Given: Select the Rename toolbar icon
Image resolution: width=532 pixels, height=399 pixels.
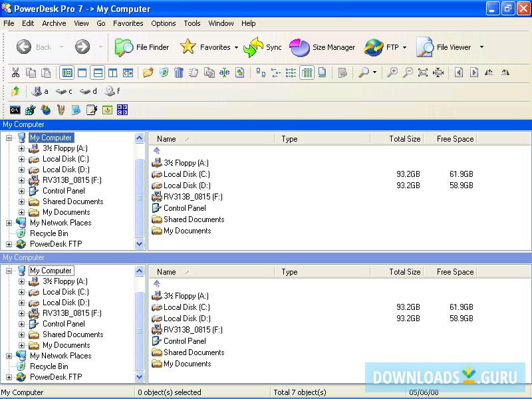Looking at the screenshot, I should click(x=225, y=72).
